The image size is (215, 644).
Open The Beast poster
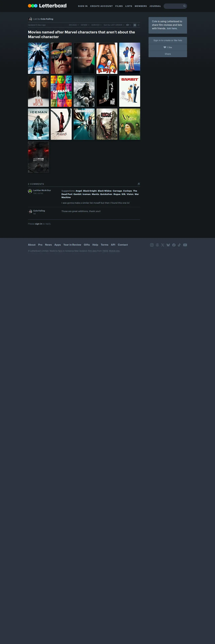tap(84, 58)
